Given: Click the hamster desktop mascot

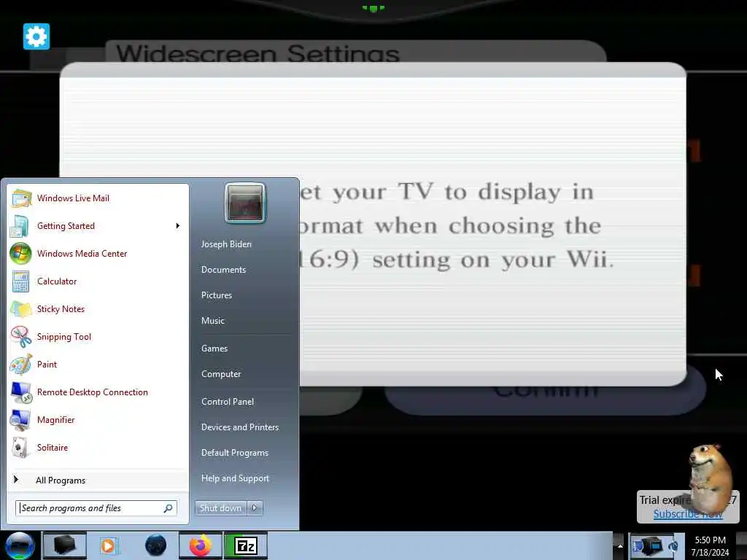Looking at the screenshot, I should click(x=710, y=478).
